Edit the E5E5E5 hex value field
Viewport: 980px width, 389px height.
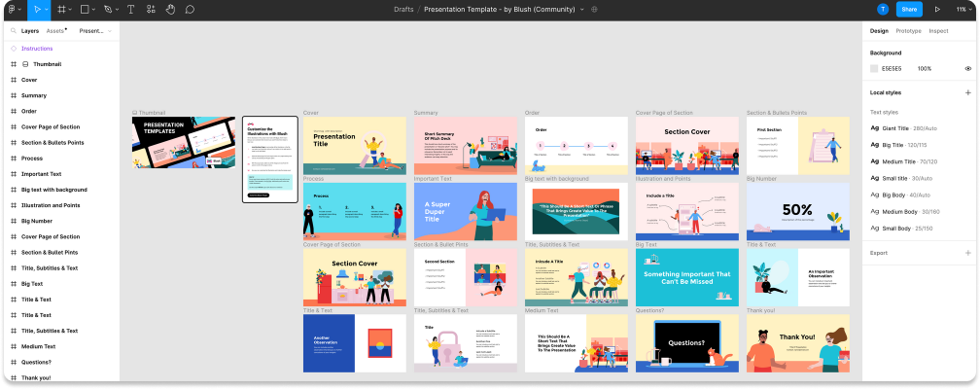[x=892, y=69]
